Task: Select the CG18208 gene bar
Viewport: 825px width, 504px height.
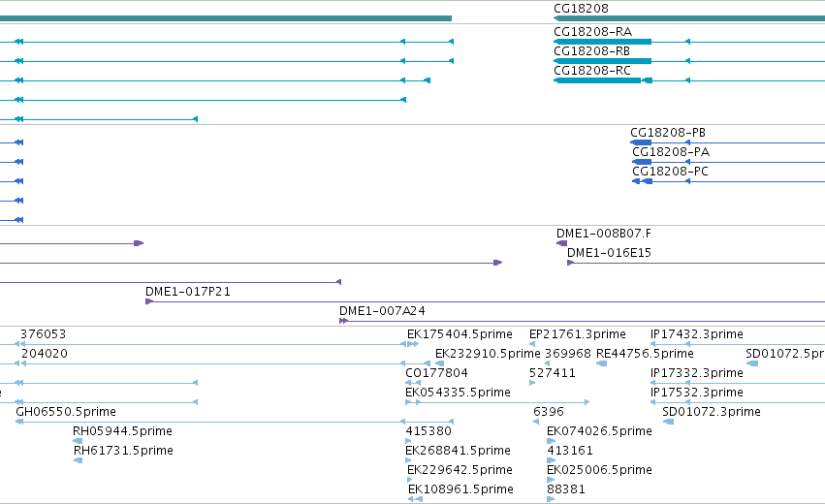Action: (x=689, y=18)
